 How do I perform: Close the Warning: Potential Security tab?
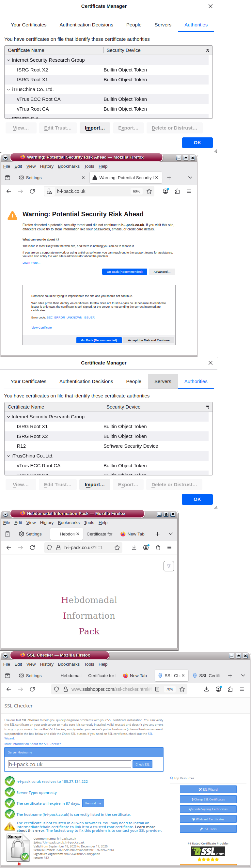(x=157, y=178)
